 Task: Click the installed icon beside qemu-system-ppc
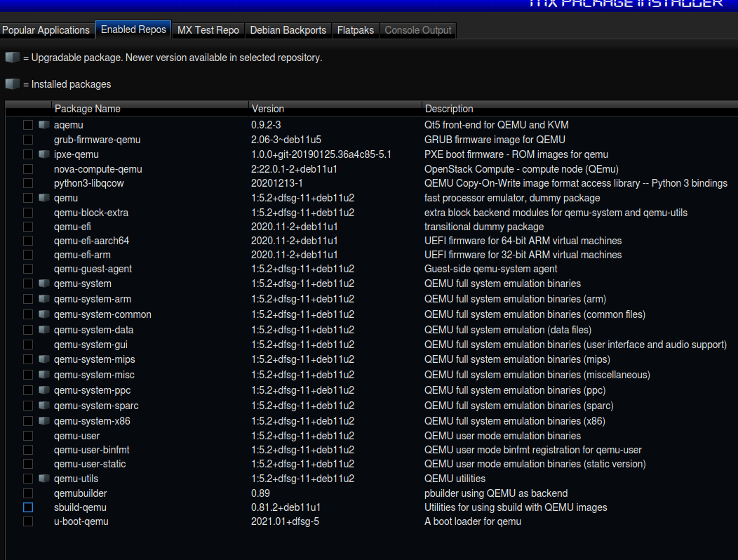[x=44, y=390]
